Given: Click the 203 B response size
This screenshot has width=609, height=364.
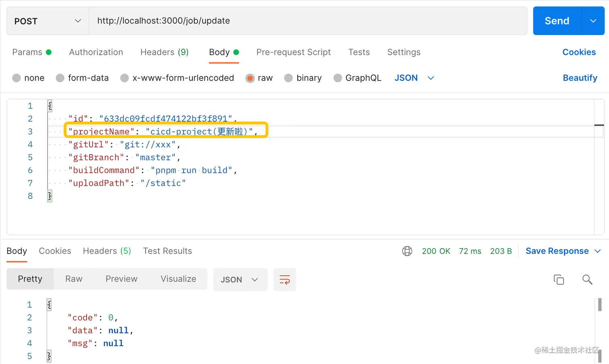Looking at the screenshot, I should [501, 251].
